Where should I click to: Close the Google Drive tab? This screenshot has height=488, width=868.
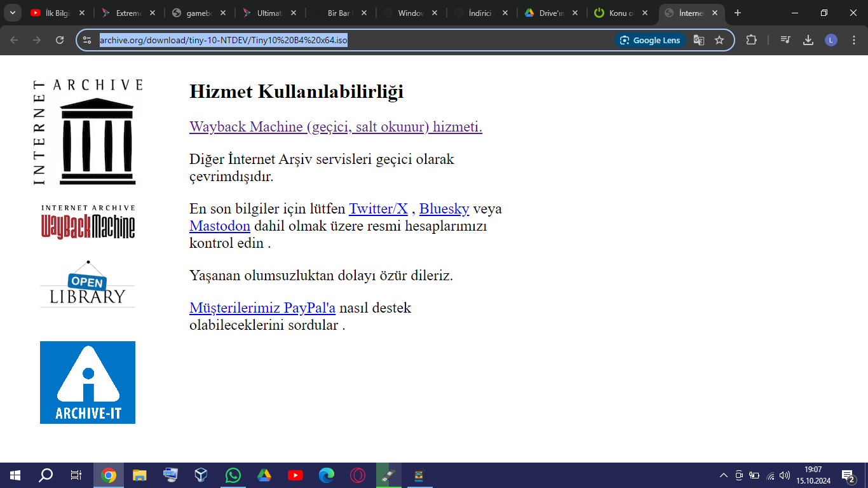point(574,13)
